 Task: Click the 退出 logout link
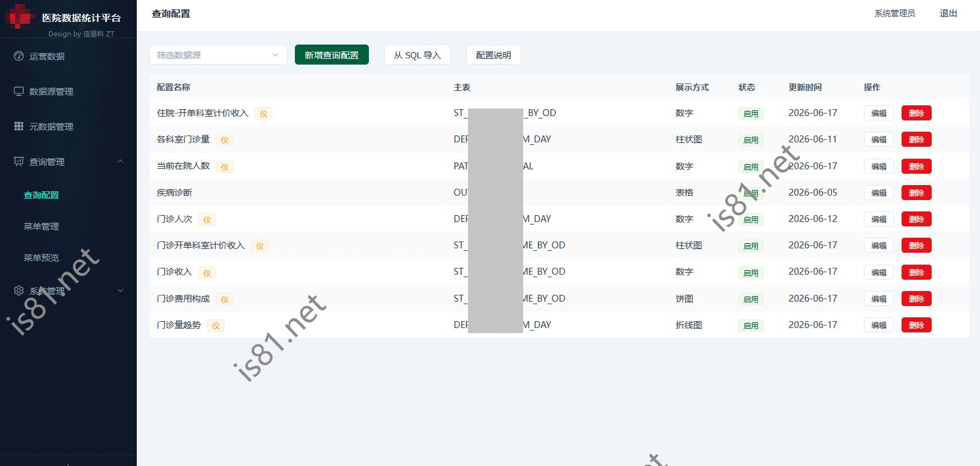click(x=949, y=13)
